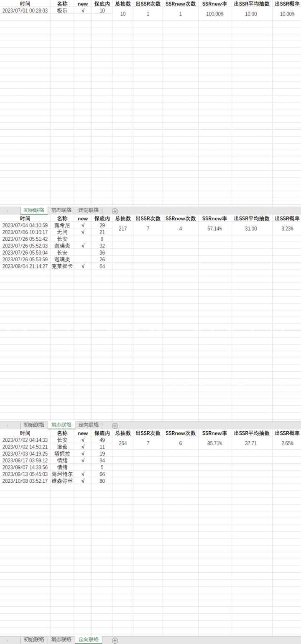Viewport: 301px width, 644px height.
Task: Select the time cell 2023/08/04 21:14:27
Action: coord(25,266)
